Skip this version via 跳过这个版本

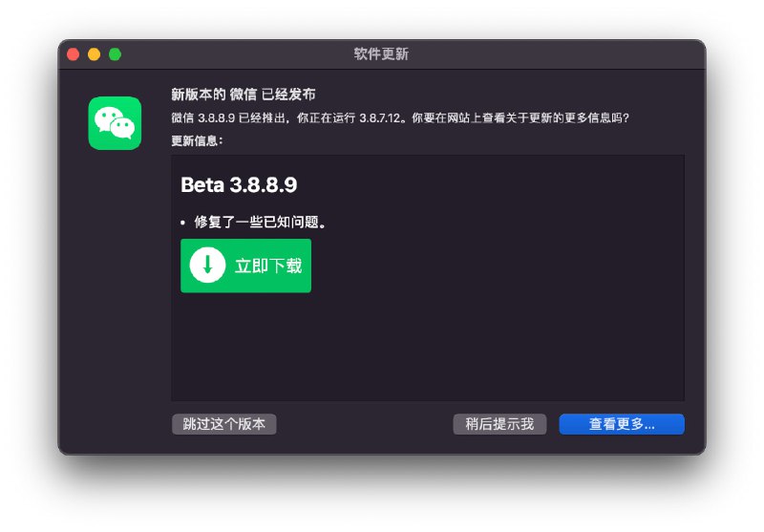point(224,424)
